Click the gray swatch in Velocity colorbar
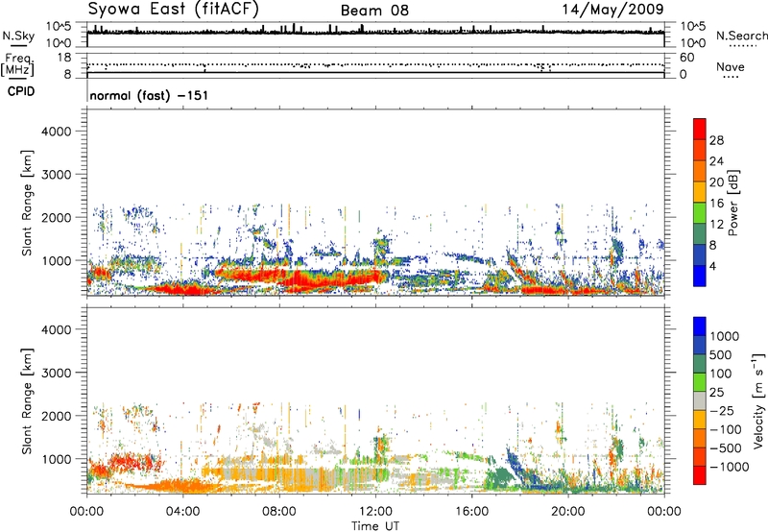The width and height of the screenshot is (768, 532). pos(700,400)
